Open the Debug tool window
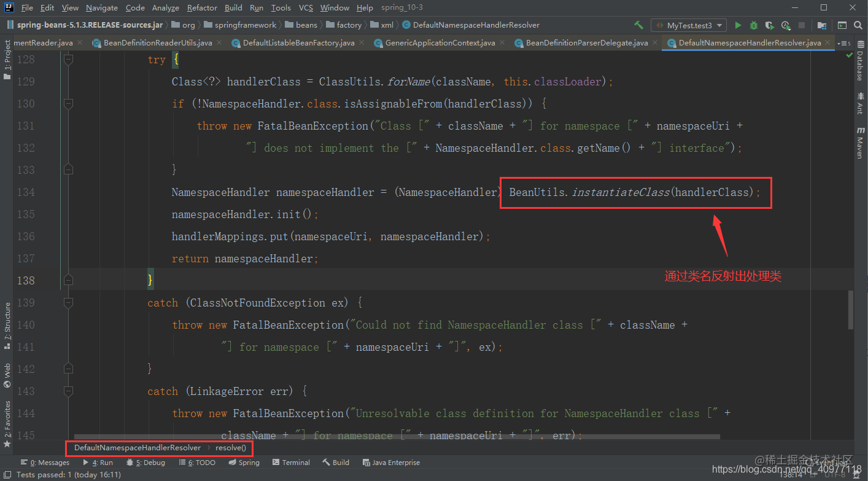The image size is (868, 481). tap(145, 463)
